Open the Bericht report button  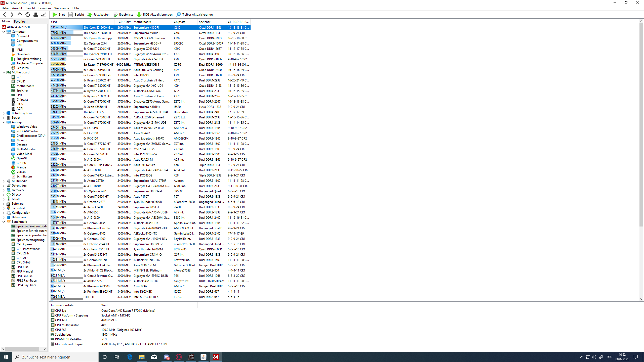[x=76, y=15]
